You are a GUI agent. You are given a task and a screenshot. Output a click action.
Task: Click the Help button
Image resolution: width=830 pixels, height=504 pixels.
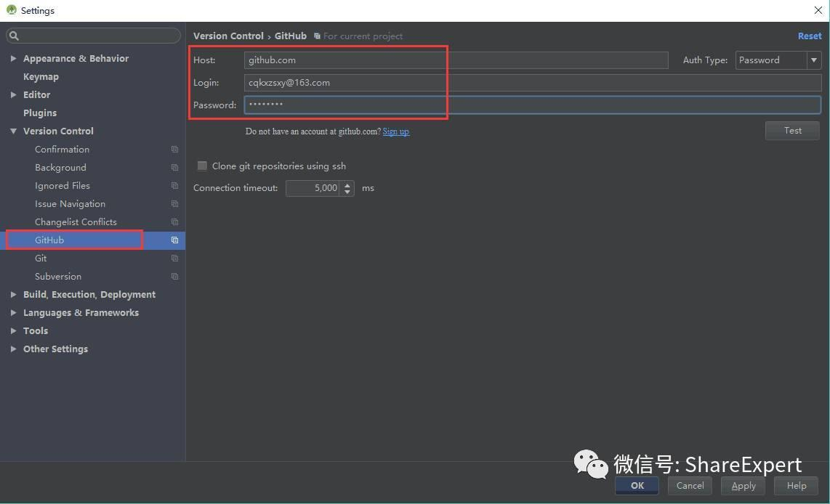click(796, 486)
